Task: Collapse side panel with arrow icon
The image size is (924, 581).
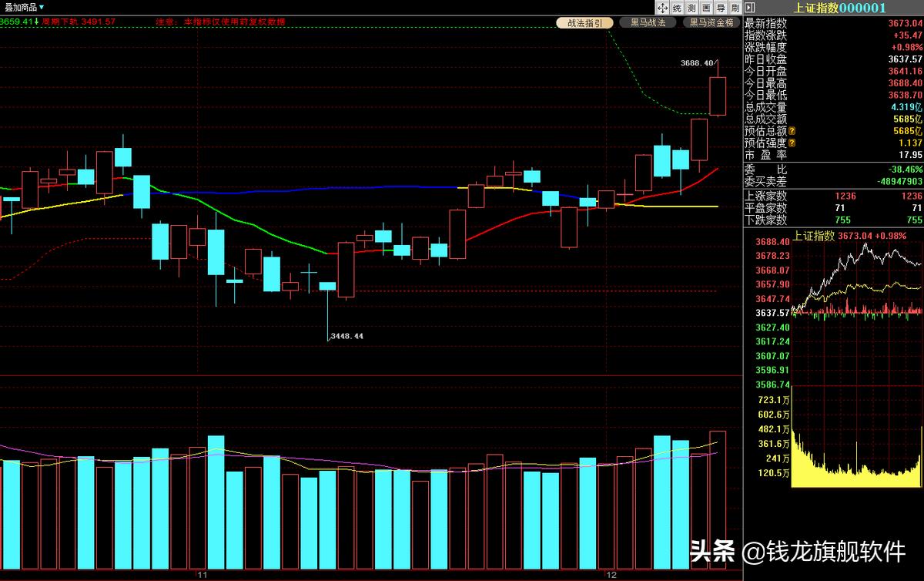Action: coord(749,8)
